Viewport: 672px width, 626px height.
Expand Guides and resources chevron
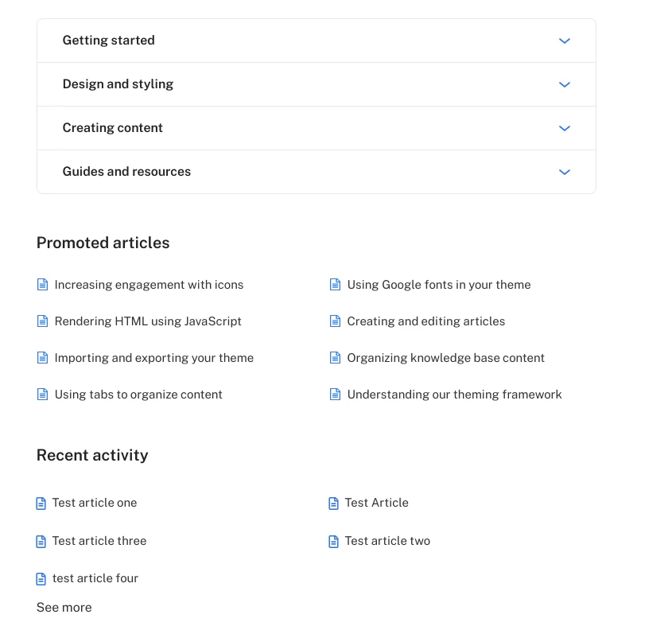565,172
